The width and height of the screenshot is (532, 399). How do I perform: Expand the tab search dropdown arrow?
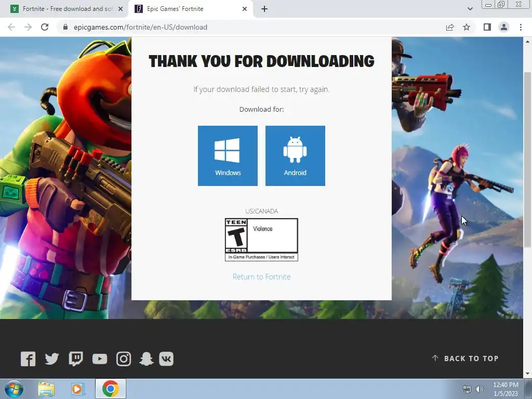[470, 9]
